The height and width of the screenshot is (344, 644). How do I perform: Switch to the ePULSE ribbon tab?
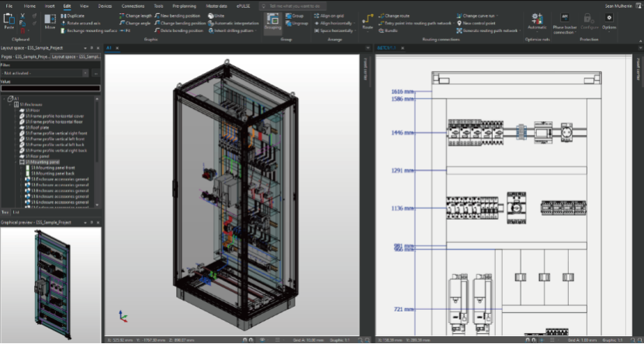point(243,6)
